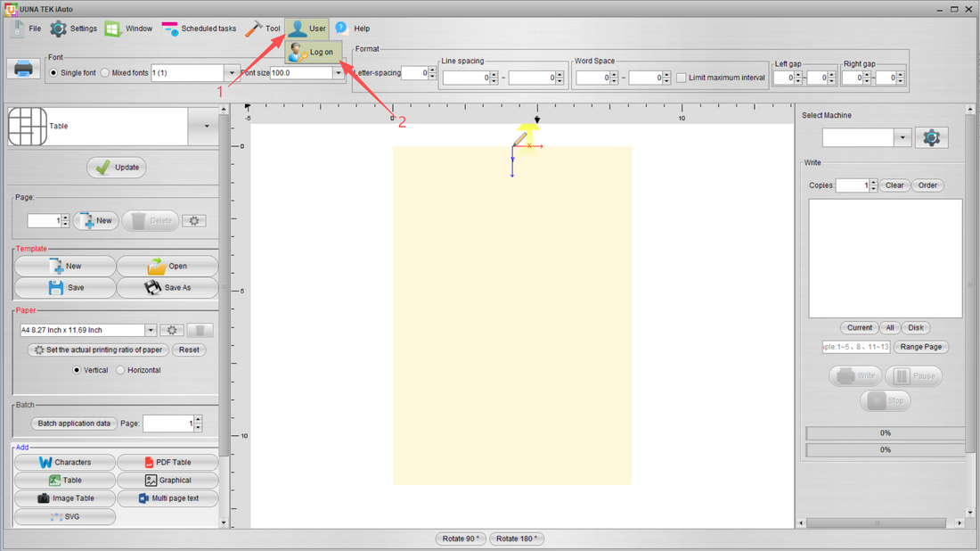Add a PDF Table element
This screenshot has height=551, width=980.
tap(167, 462)
